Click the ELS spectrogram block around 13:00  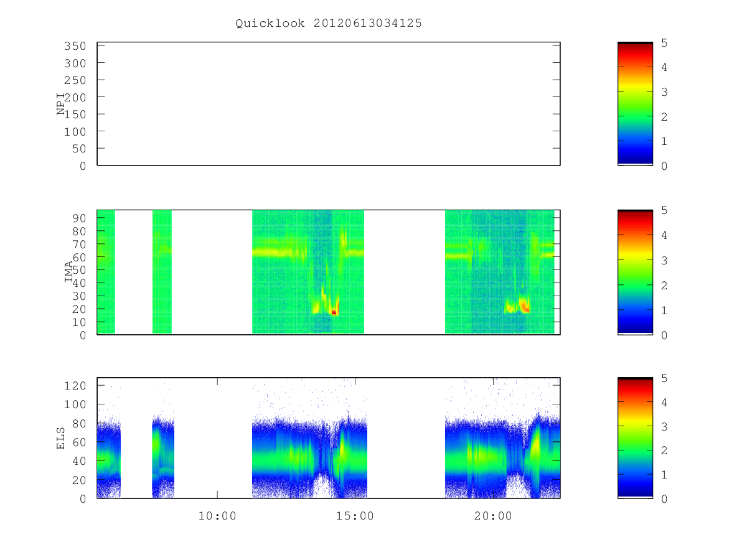click(x=309, y=458)
